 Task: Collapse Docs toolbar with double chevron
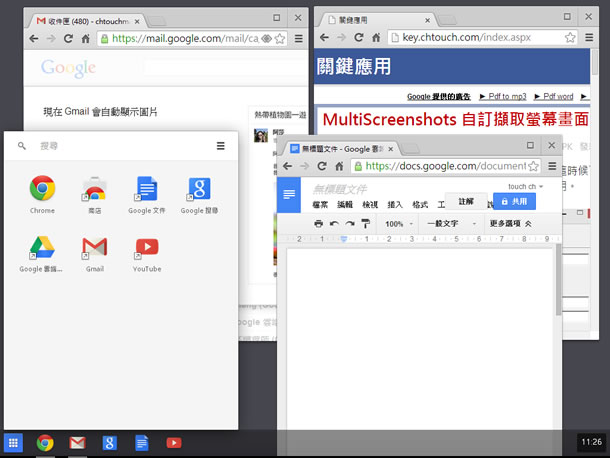pos(529,224)
